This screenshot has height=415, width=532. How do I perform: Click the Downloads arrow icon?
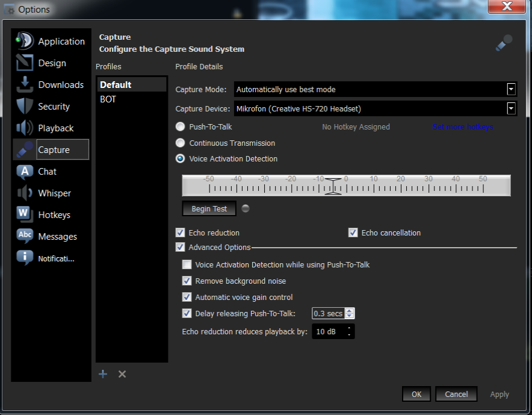point(25,84)
